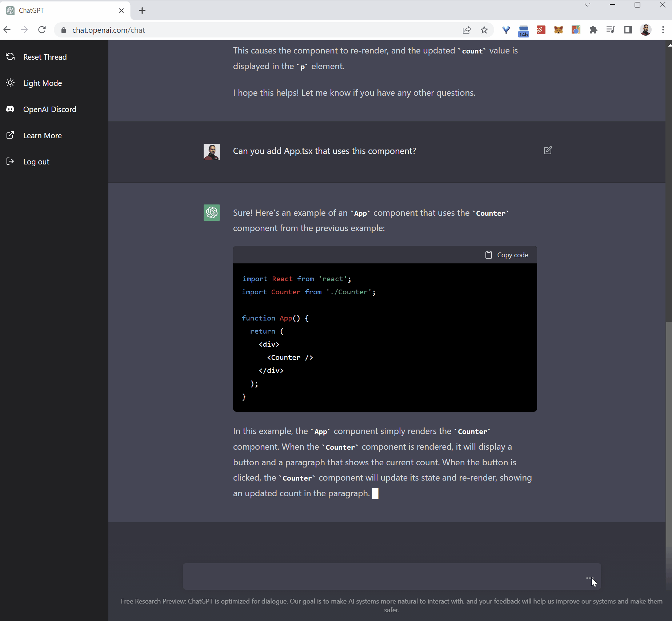The width and height of the screenshot is (672, 621).
Task: Share the current page
Action: pyautogui.click(x=467, y=30)
